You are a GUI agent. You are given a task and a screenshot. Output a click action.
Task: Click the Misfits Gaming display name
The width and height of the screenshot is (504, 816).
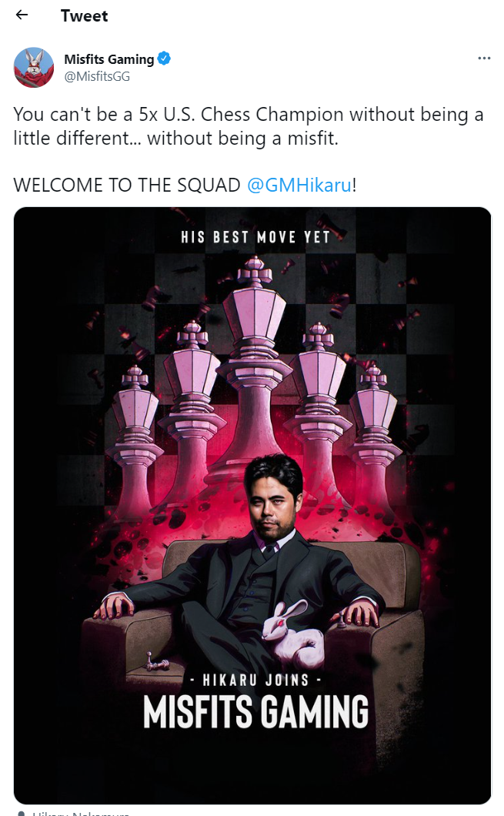pos(109,59)
